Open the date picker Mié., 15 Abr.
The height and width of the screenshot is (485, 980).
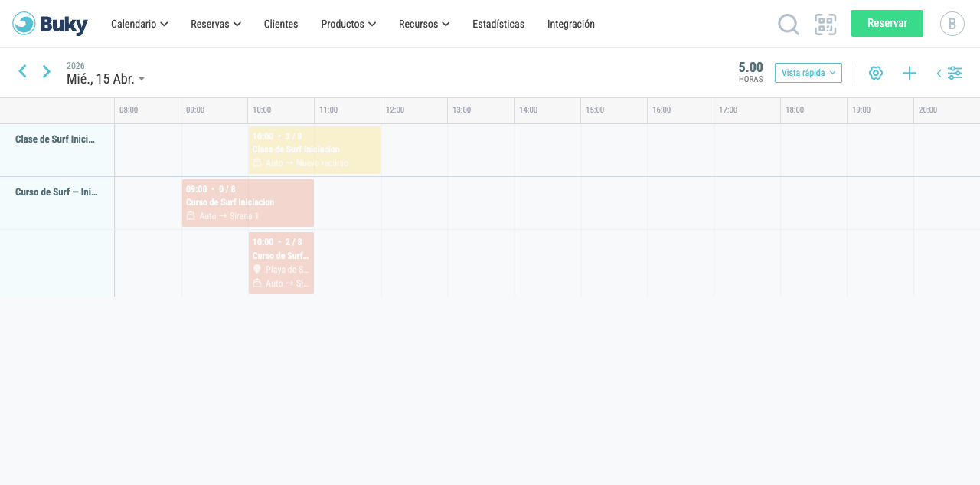(106, 79)
